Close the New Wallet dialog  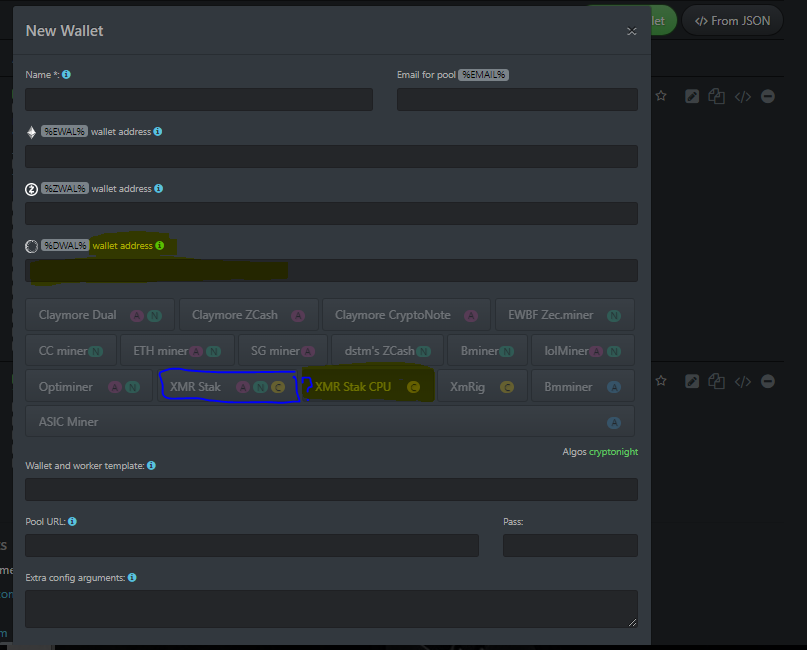(x=631, y=31)
